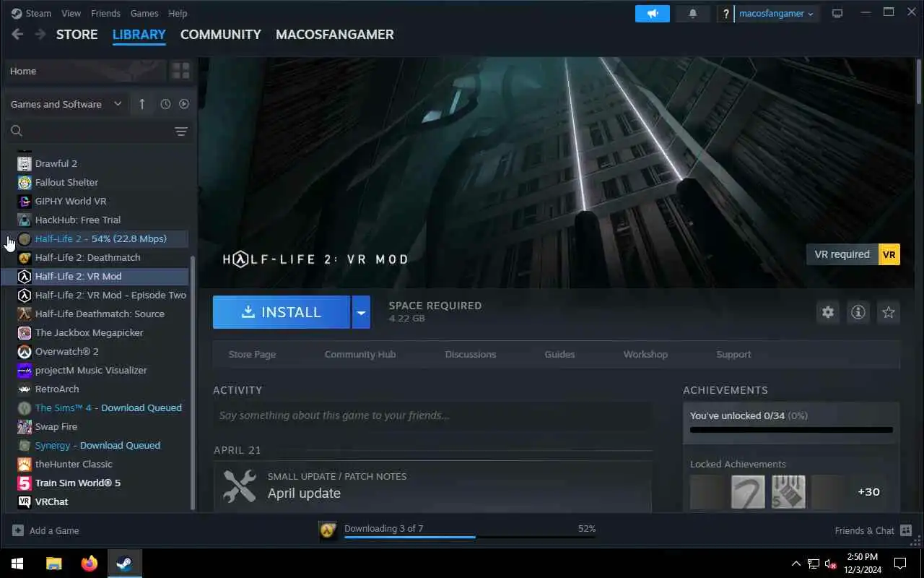Image resolution: width=924 pixels, height=578 pixels.
Task: Add game to favorites star
Action: (889, 312)
